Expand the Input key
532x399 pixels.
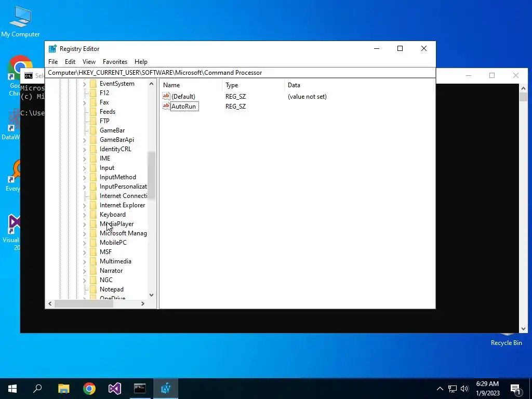[85, 168]
